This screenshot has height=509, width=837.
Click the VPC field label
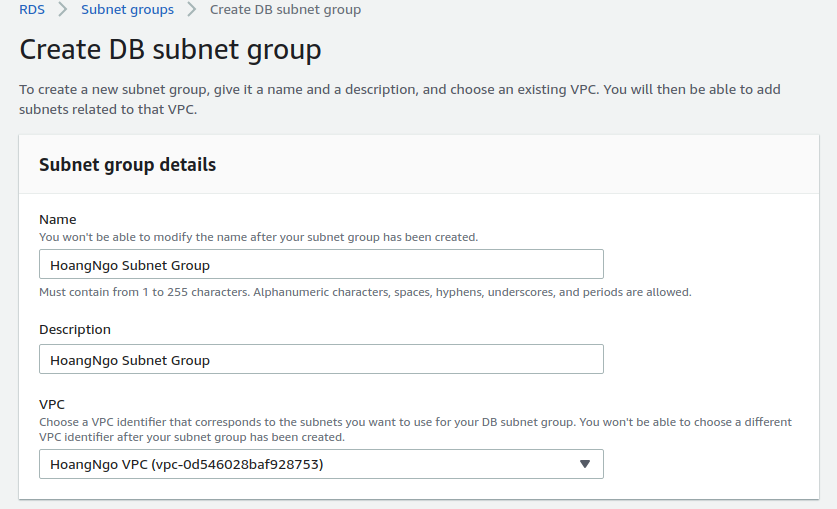coord(52,404)
